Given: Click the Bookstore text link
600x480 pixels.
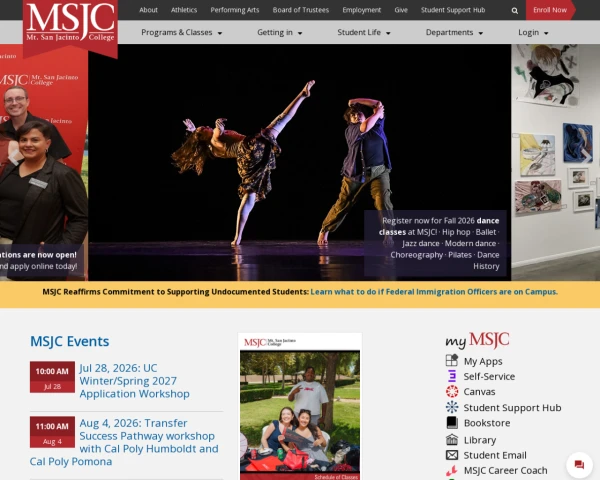Looking at the screenshot, I should coord(487,423).
